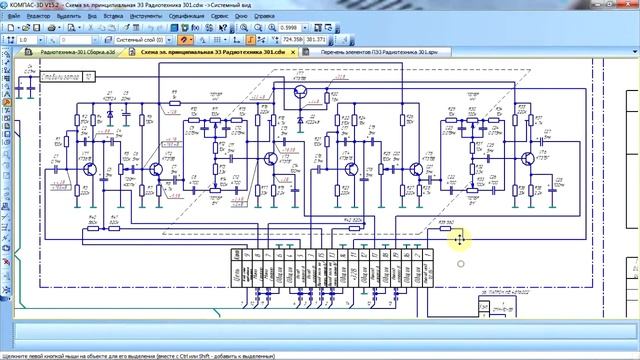Refresh the view with the redraw icon
640x360 pixels.
(x=328, y=28)
